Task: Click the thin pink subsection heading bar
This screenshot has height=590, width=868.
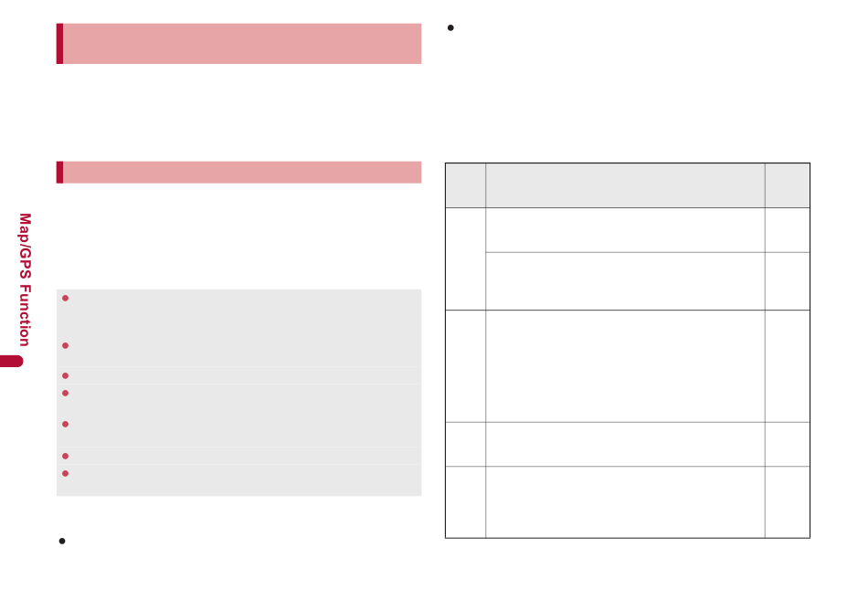Action: pos(238,172)
